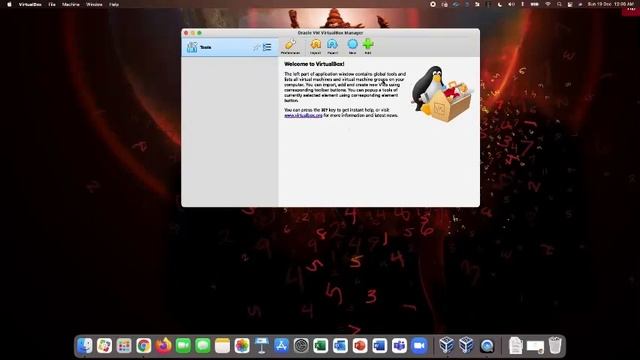
Task: Click the Export appliance toolbar icon
Action: click(x=333, y=47)
